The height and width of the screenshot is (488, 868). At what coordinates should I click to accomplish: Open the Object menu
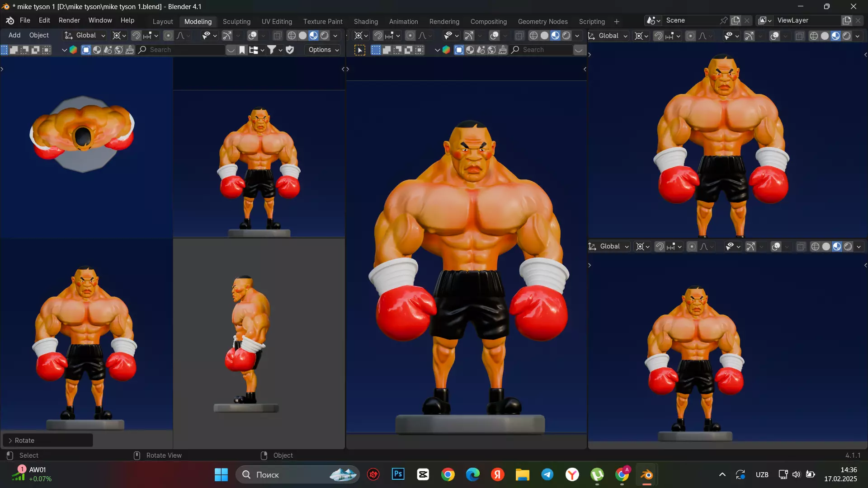point(39,35)
